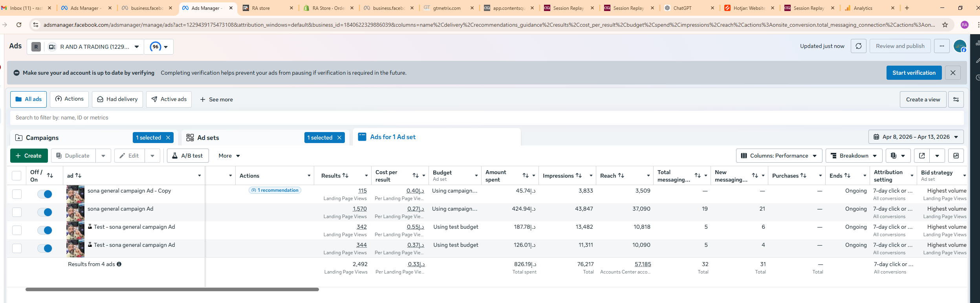Toggle off 'sona general campaign Ad - Copy'
The width and height of the screenshot is (980, 303).
pos(45,194)
